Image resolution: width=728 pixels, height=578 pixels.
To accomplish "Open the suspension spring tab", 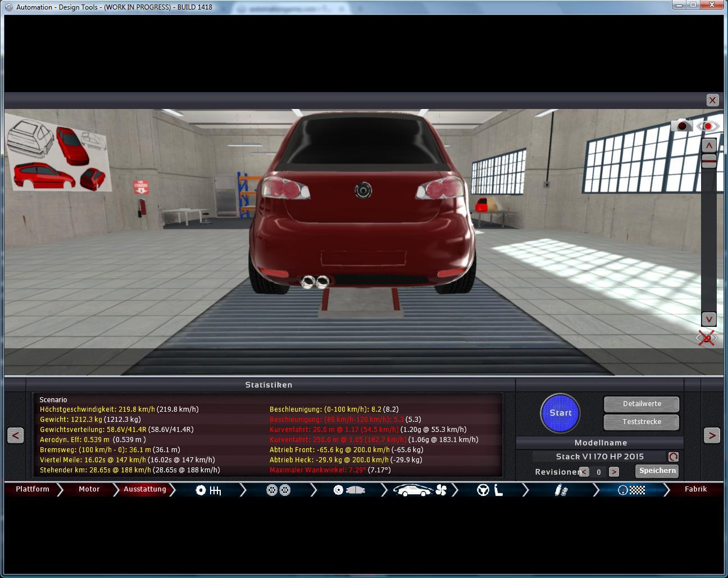I will (x=561, y=490).
